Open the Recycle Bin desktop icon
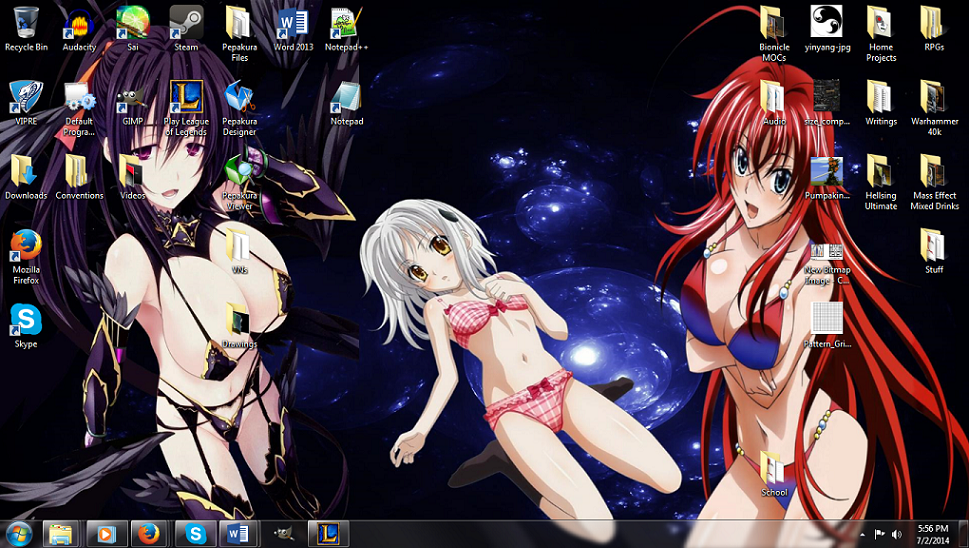 tap(26, 24)
